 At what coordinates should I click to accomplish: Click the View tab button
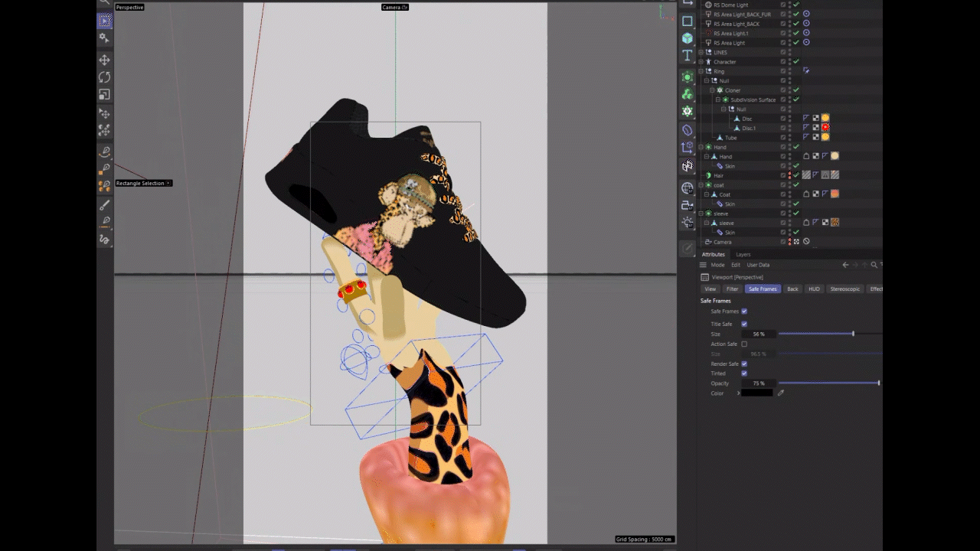710,289
